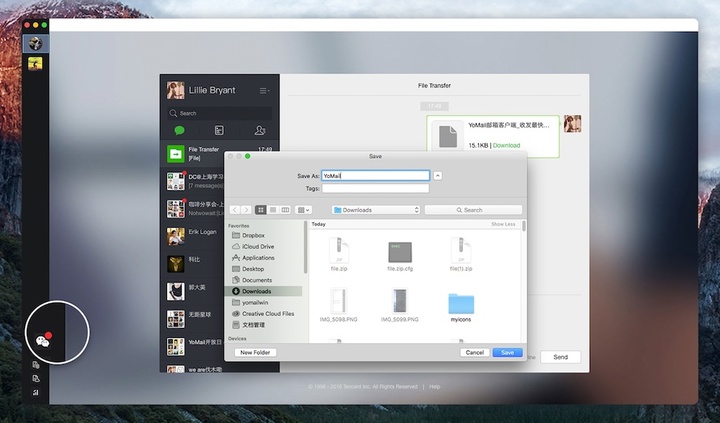The width and height of the screenshot is (720, 423).
Task: Click the middle articles tab icon
Action: [x=219, y=130]
